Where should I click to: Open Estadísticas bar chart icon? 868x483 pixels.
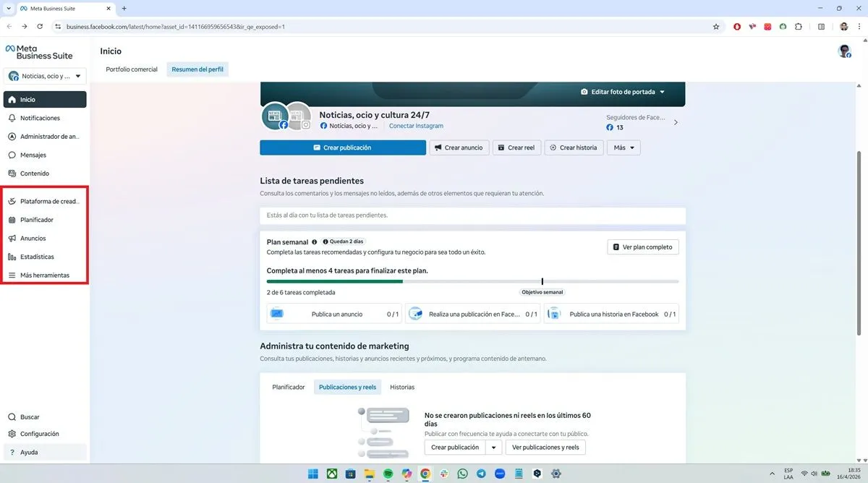[x=12, y=257]
